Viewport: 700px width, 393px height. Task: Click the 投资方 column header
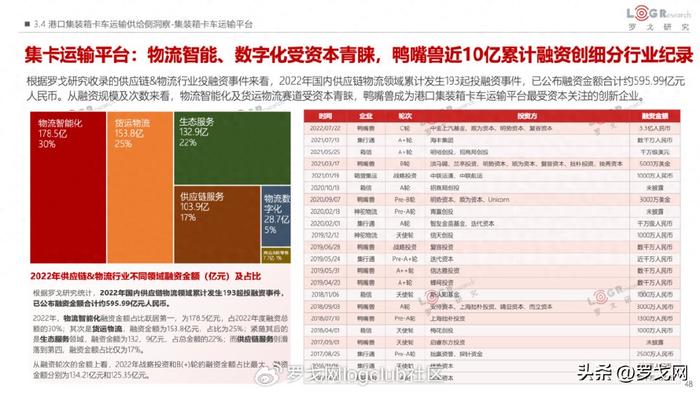pos(527,116)
